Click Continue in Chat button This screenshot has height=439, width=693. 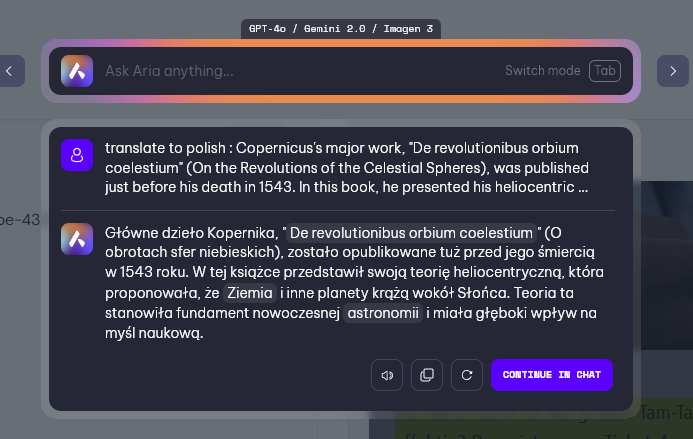(551, 375)
